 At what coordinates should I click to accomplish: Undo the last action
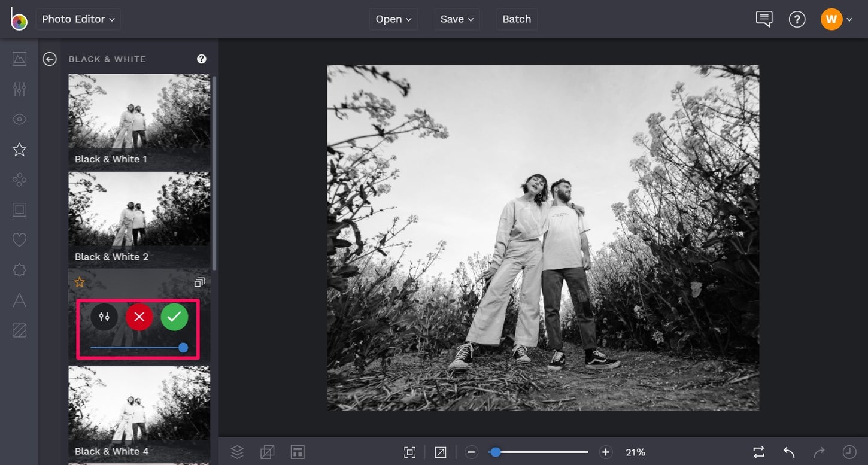coord(789,452)
